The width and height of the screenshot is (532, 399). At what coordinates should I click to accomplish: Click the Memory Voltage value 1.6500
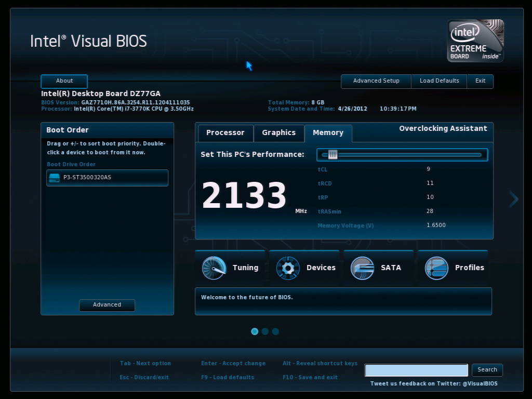tap(436, 225)
